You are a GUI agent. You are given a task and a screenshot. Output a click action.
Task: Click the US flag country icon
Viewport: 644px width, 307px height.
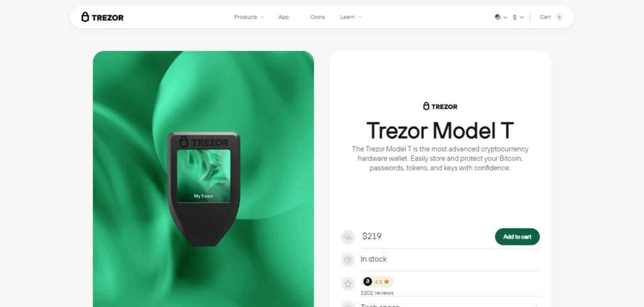[498, 17]
